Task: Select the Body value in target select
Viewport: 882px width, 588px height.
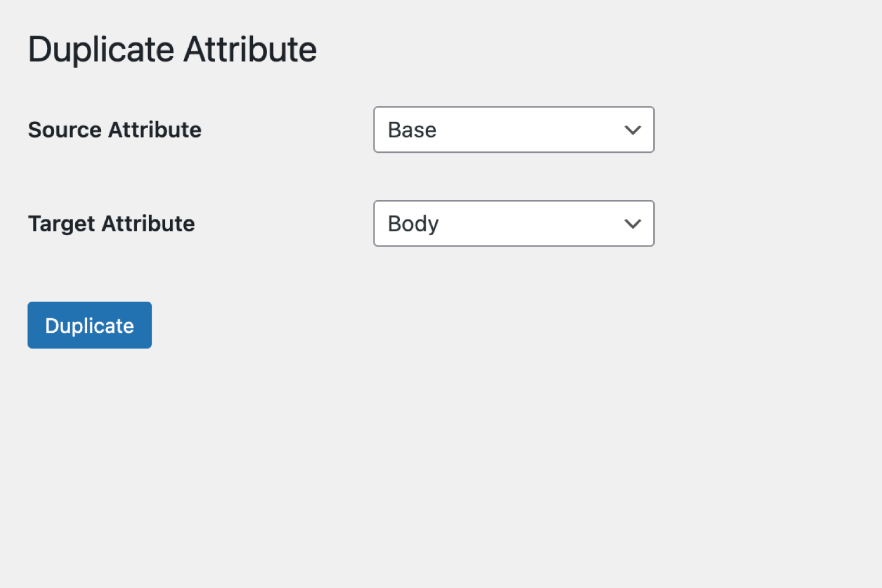Action: pyautogui.click(x=413, y=224)
